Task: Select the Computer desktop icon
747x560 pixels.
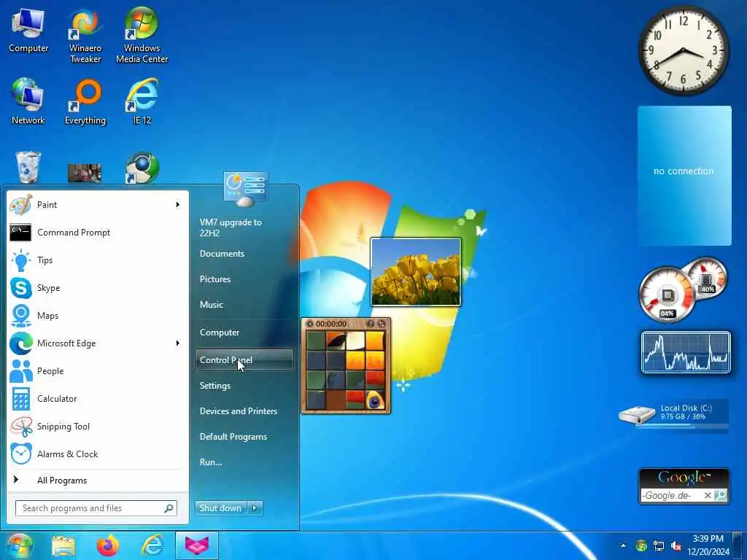Action: pos(28,31)
